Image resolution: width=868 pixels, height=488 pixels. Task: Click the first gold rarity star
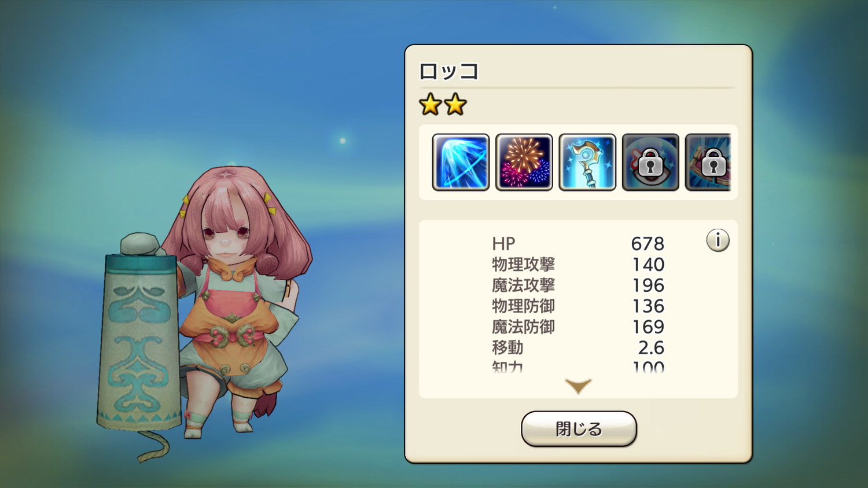[x=431, y=105]
